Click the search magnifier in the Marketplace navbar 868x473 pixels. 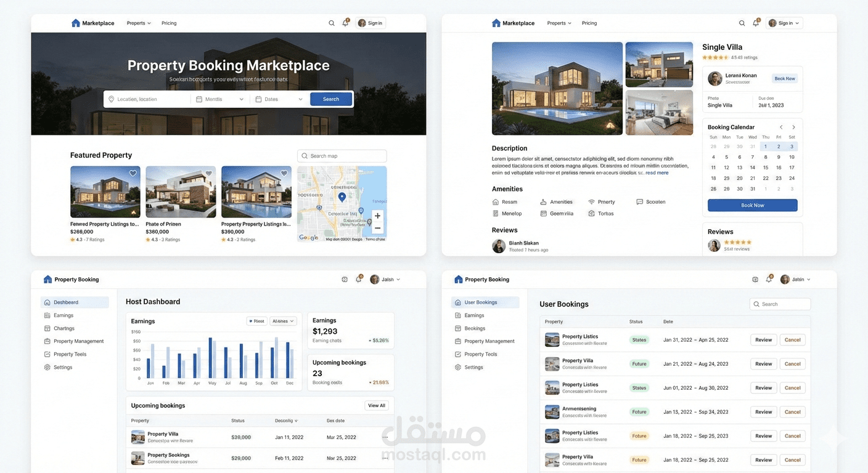click(x=332, y=22)
